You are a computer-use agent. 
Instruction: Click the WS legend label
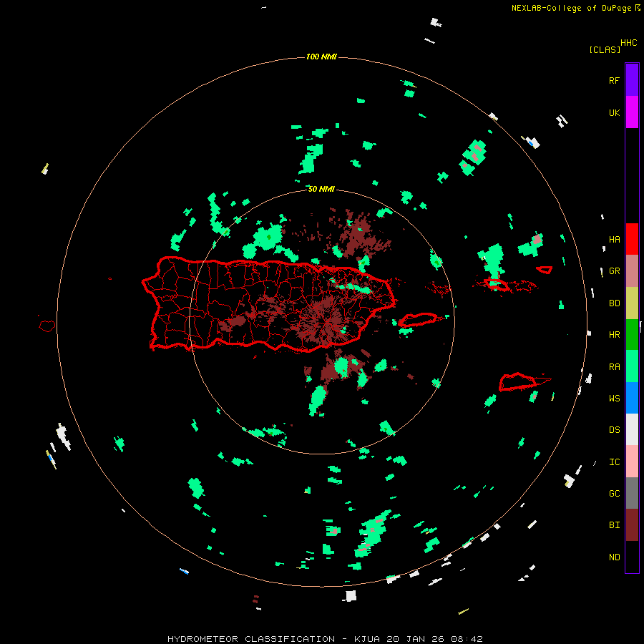coord(614,398)
